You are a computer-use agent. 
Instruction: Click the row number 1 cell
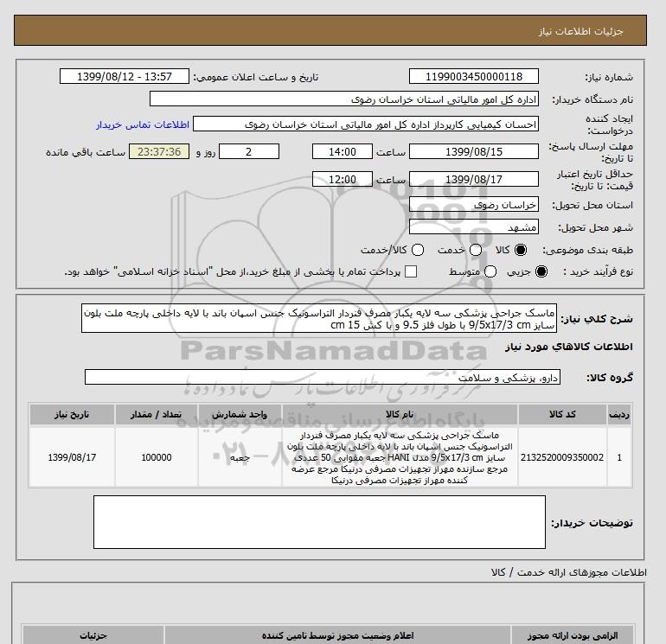[x=619, y=457]
